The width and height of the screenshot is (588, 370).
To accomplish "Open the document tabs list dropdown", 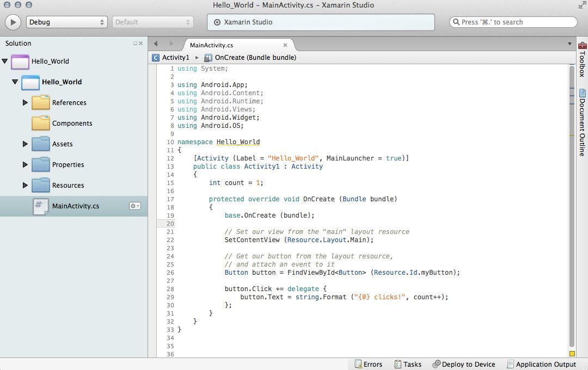I will coord(569,44).
